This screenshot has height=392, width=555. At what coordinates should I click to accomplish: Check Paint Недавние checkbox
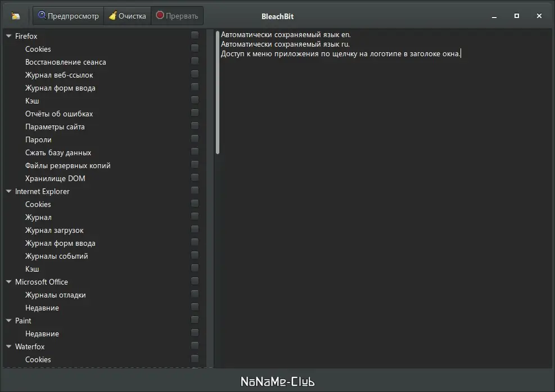[x=195, y=332]
